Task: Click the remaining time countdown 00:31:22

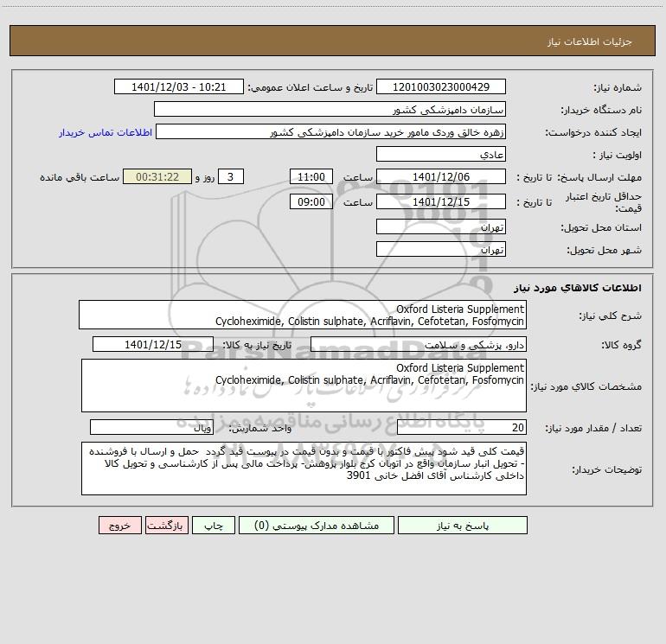Action: [x=157, y=177]
